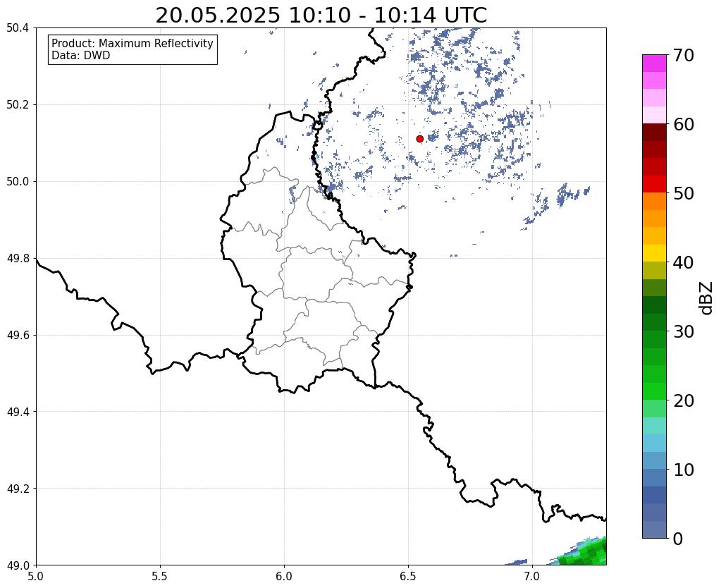Screen dimensions: 721x588
Task: Click the "dBZ" colorbar label
Action: (707, 298)
